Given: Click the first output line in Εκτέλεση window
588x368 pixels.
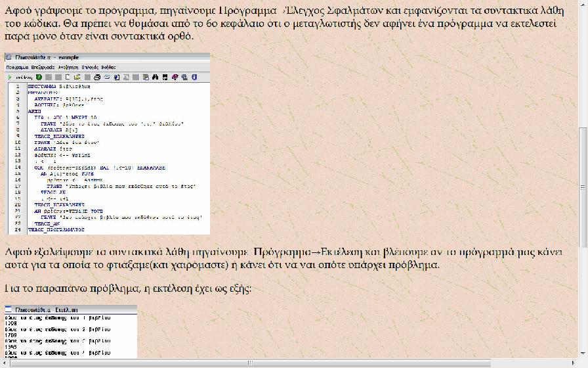Looking at the screenshot, I should point(58,317).
